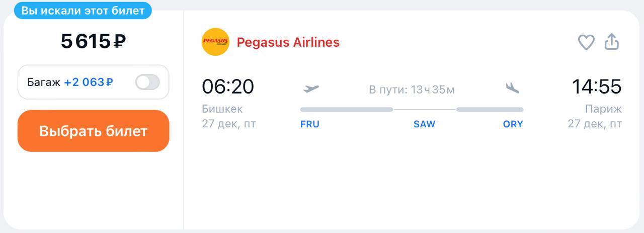Click the 06:20 departure time

pos(228,87)
